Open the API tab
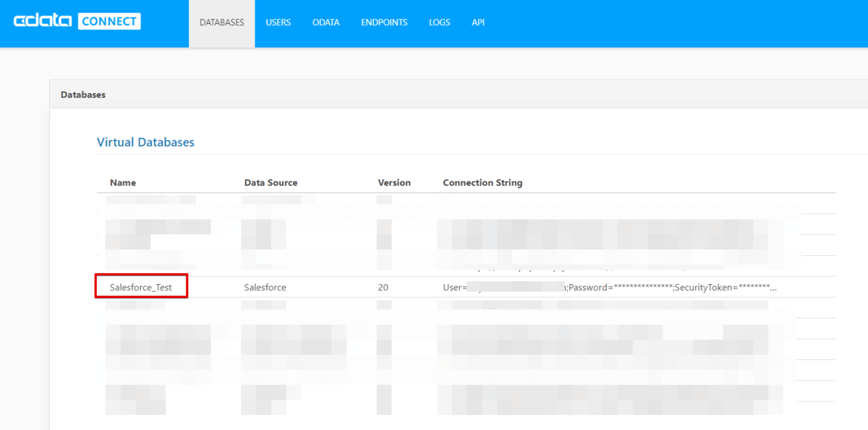The image size is (868, 430). [478, 23]
